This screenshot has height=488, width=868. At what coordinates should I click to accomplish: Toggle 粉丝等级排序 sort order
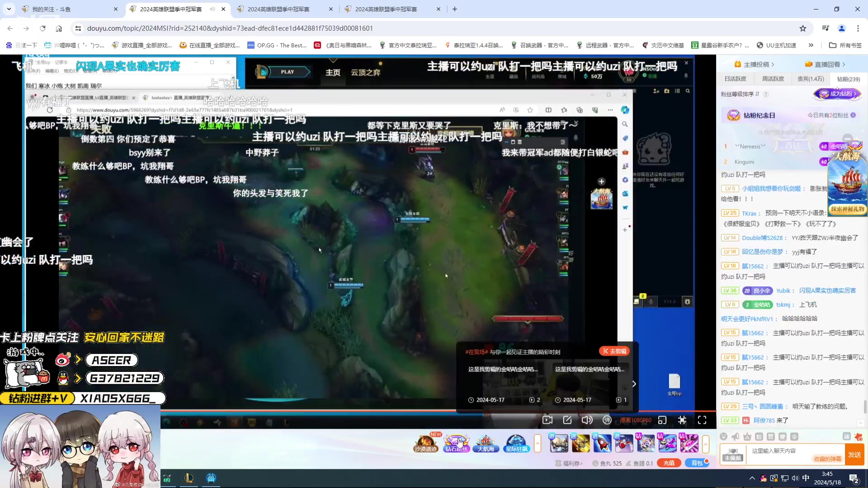point(740,94)
